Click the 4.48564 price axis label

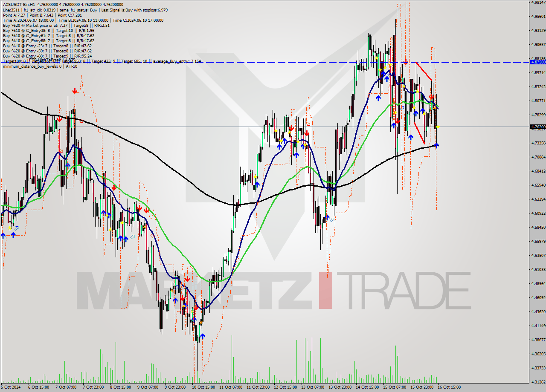tap(538, 283)
